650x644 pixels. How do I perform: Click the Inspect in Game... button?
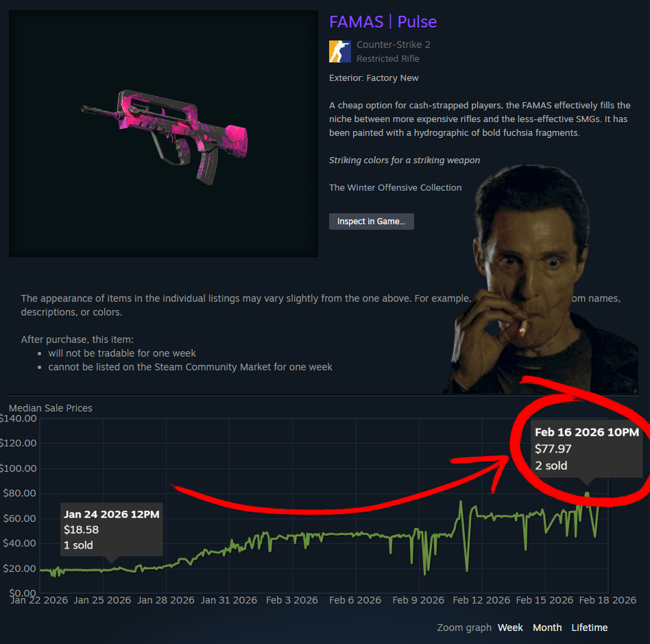(372, 222)
